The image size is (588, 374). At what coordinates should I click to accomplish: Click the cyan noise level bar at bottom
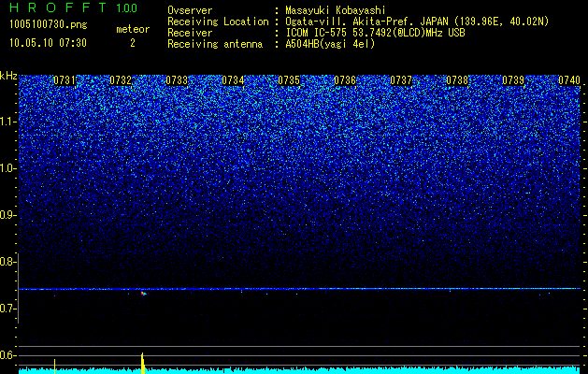point(300,370)
